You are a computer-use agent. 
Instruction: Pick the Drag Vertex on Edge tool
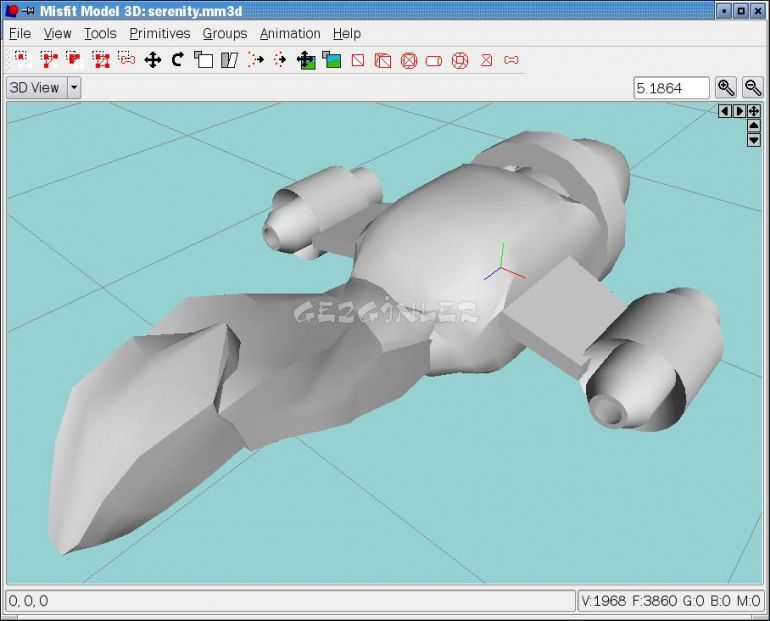coord(255,60)
